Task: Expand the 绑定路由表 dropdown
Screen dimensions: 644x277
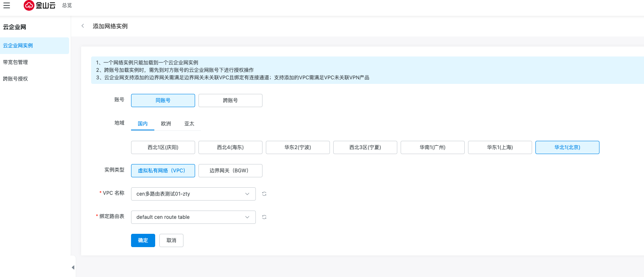Action: click(x=193, y=217)
